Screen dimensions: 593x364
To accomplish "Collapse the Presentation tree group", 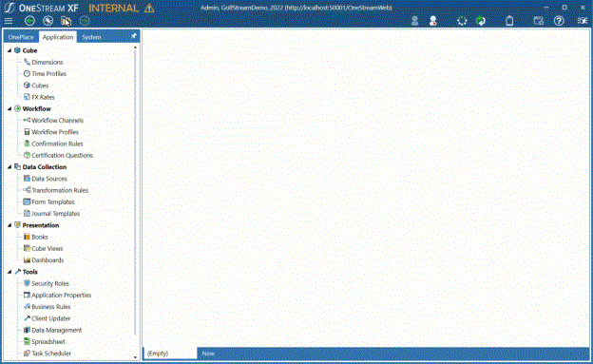I will tap(10, 225).
